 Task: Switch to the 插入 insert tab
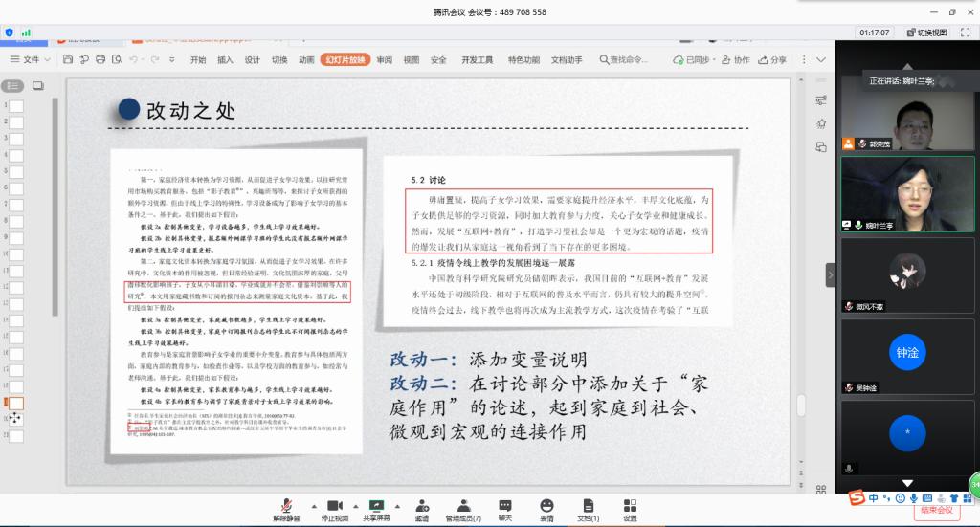(x=225, y=59)
